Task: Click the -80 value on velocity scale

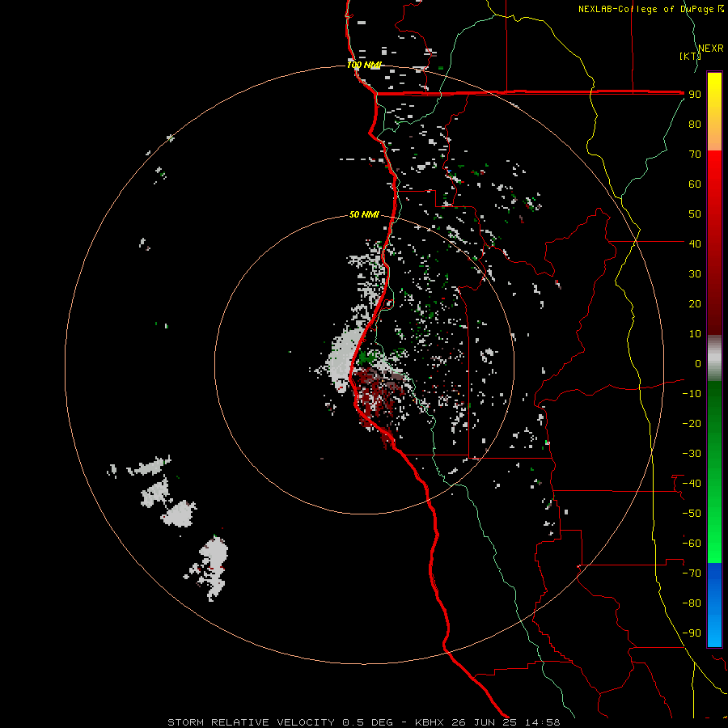Action: pyautogui.click(x=692, y=603)
